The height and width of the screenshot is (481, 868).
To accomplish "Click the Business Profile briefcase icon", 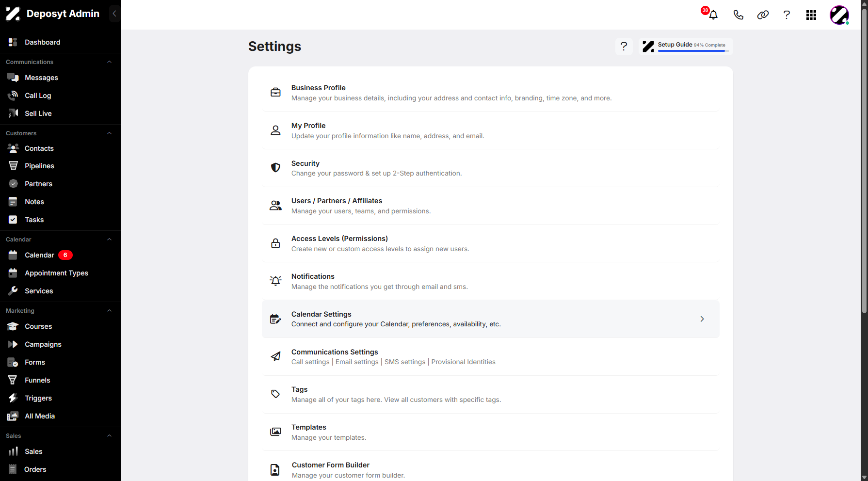I will point(275,92).
